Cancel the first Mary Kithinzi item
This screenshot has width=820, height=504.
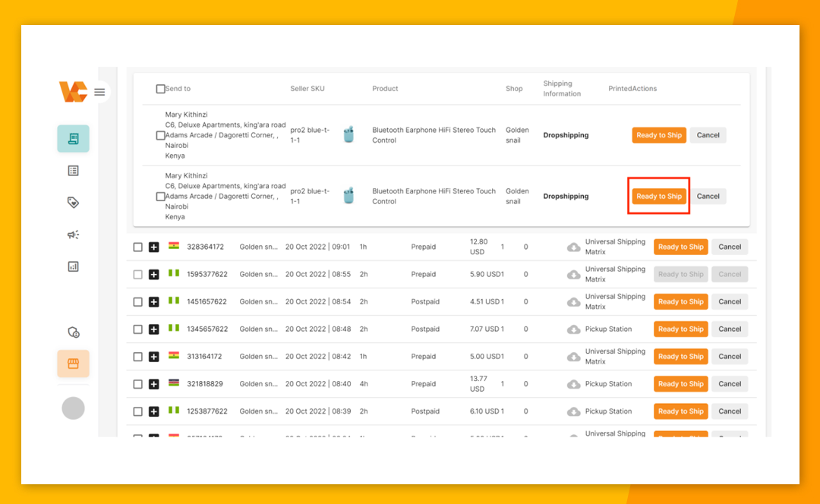(708, 135)
